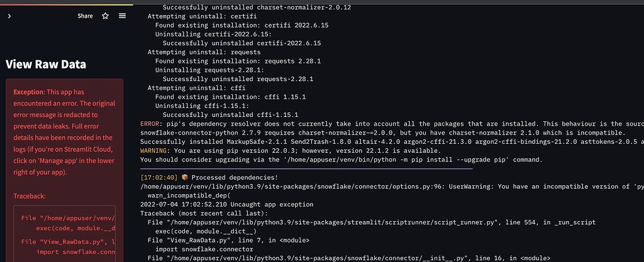The image size is (644, 262).
Task: Click the 17:02:40 timestamp in logs
Action: (x=159, y=178)
